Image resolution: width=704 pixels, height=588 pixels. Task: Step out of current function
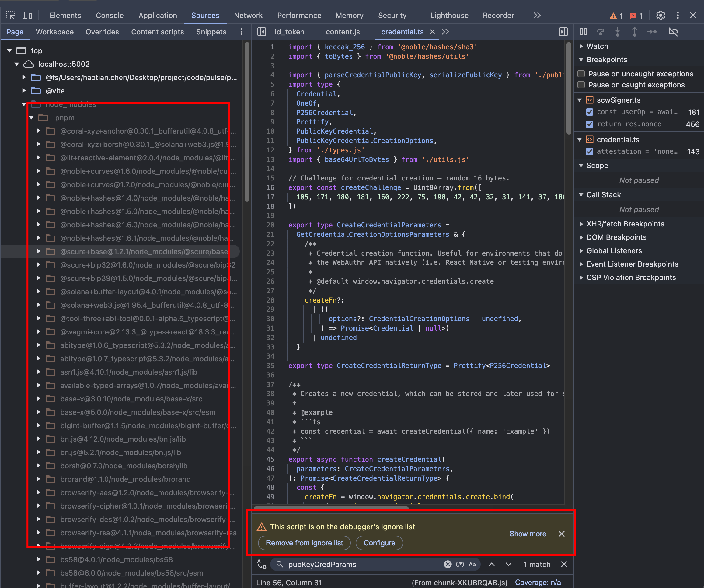[x=635, y=32]
